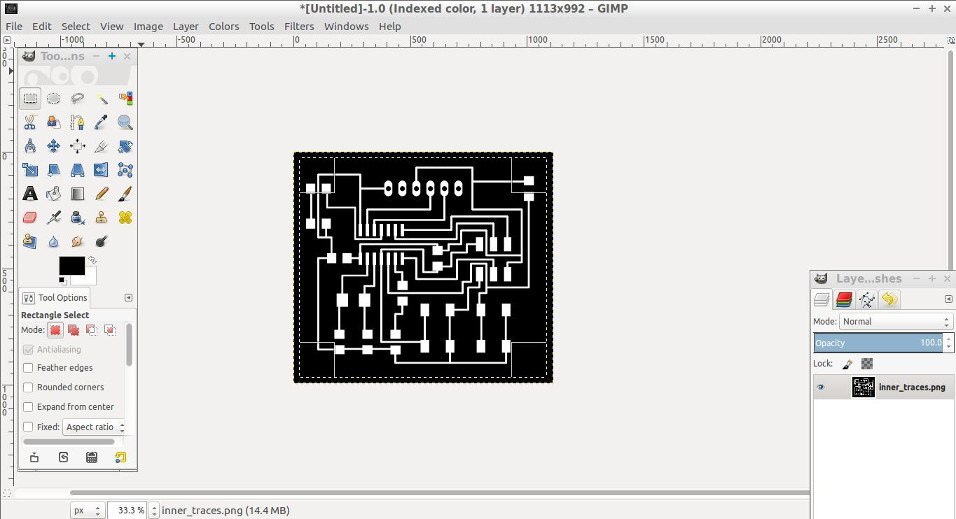Select the Smudge tool

(77, 241)
